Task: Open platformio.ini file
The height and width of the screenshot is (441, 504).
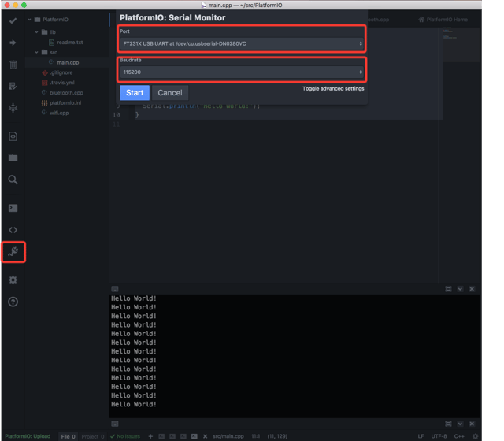Action: [65, 103]
